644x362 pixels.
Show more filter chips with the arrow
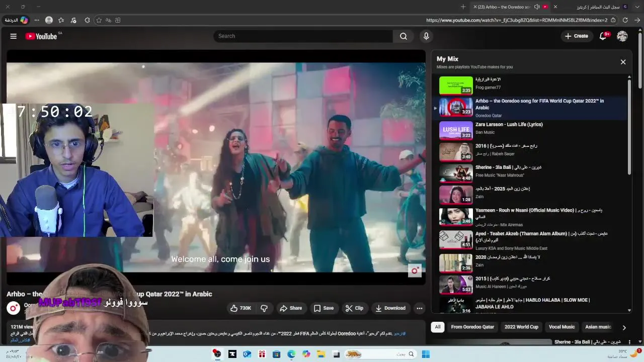[624, 327]
